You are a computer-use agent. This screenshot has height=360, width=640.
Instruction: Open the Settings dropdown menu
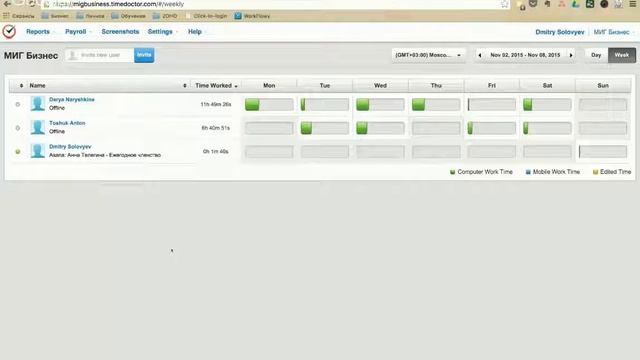162,31
